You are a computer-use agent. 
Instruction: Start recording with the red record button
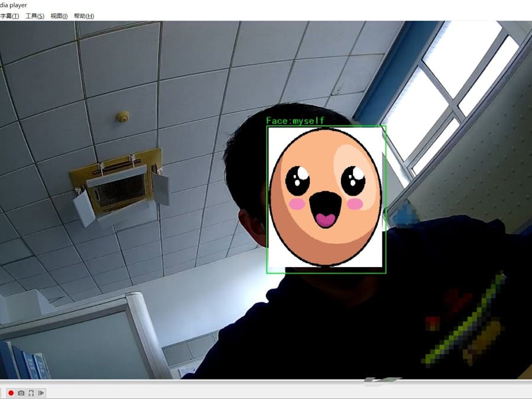[x=11, y=393]
